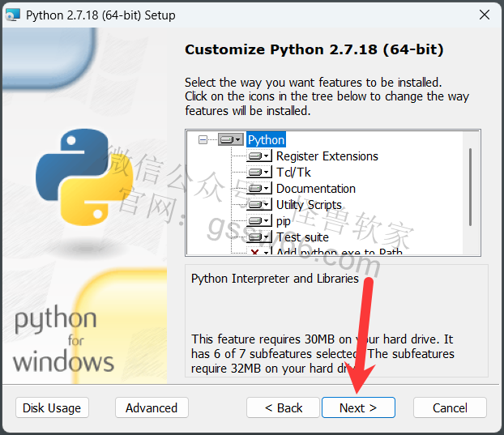
Task: Click the Disk Usage button
Action: pos(52,407)
